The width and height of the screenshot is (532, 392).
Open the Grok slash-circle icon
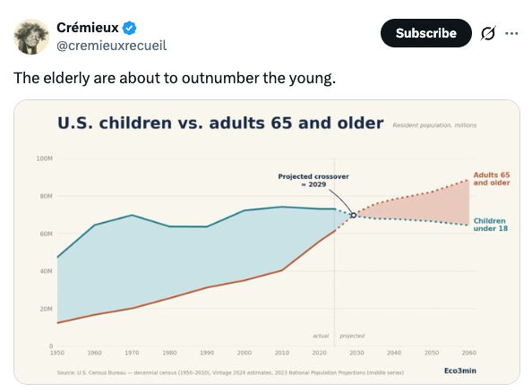[488, 33]
